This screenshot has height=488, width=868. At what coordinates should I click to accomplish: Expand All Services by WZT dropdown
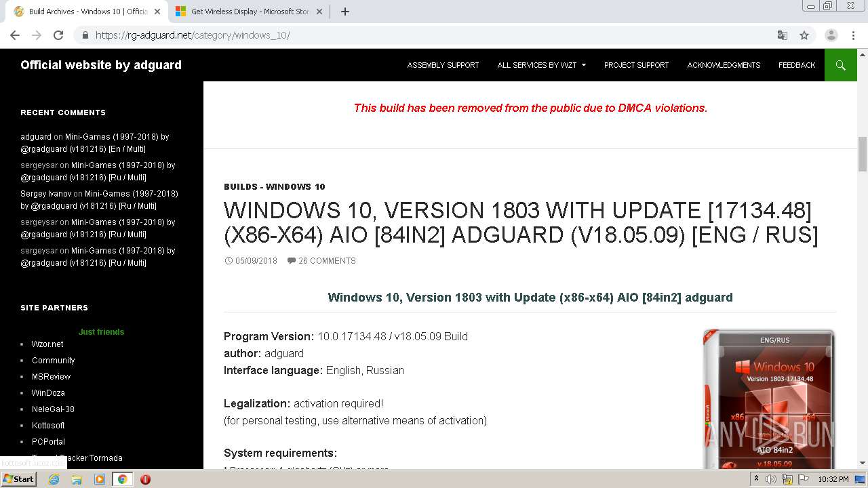[x=541, y=65]
